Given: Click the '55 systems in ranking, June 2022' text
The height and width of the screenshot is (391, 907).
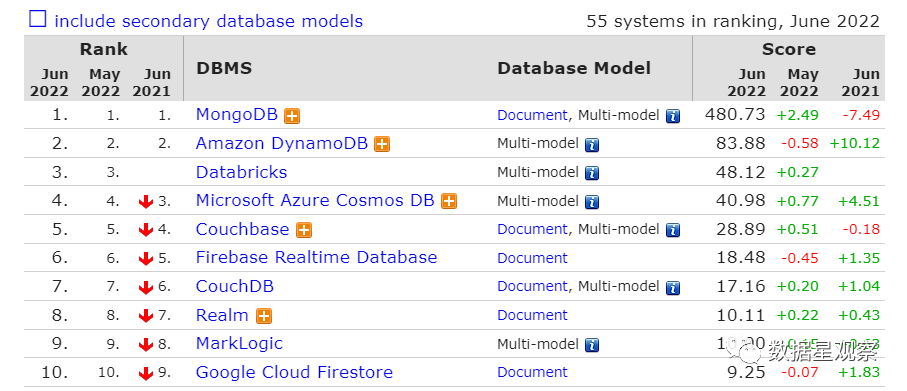Looking at the screenshot, I should pos(733,21).
